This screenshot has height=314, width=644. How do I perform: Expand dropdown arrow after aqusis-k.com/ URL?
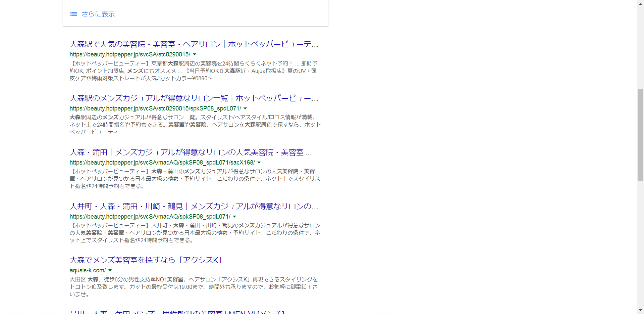coord(110,270)
